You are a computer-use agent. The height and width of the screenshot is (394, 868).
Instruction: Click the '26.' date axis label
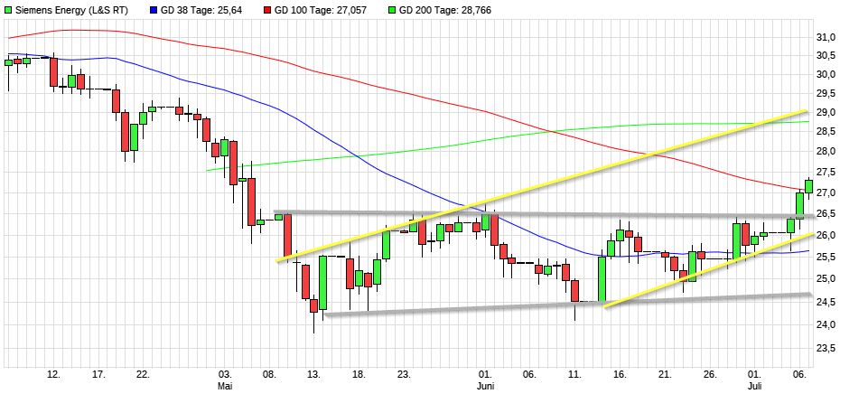pos(710,375)
